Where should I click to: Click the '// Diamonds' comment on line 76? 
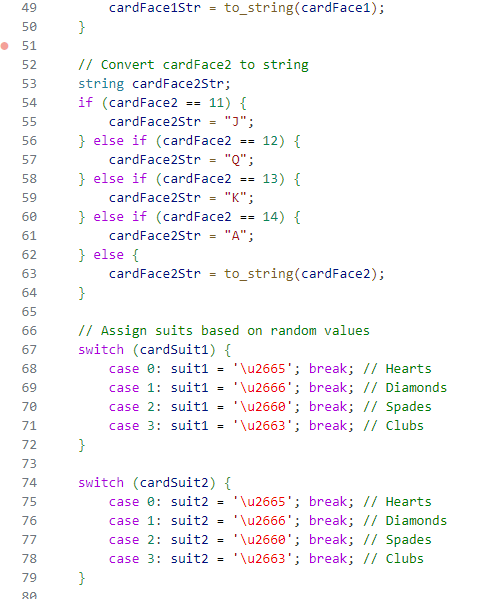(x=405, y=521)
